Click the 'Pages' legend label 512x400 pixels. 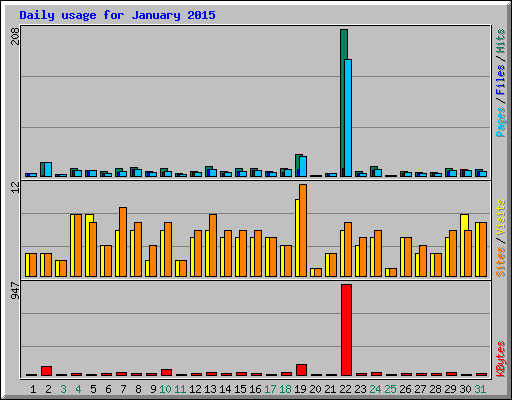pos(500,122)
